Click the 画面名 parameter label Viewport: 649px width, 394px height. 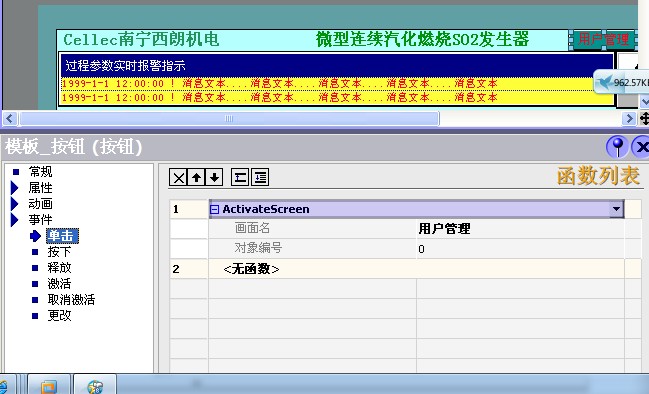[252, 228]
